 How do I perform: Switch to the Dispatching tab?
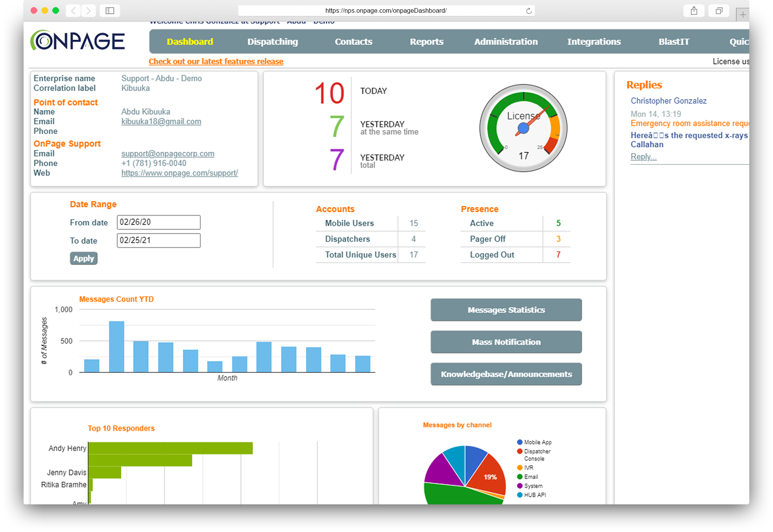(x=272, y=42)
